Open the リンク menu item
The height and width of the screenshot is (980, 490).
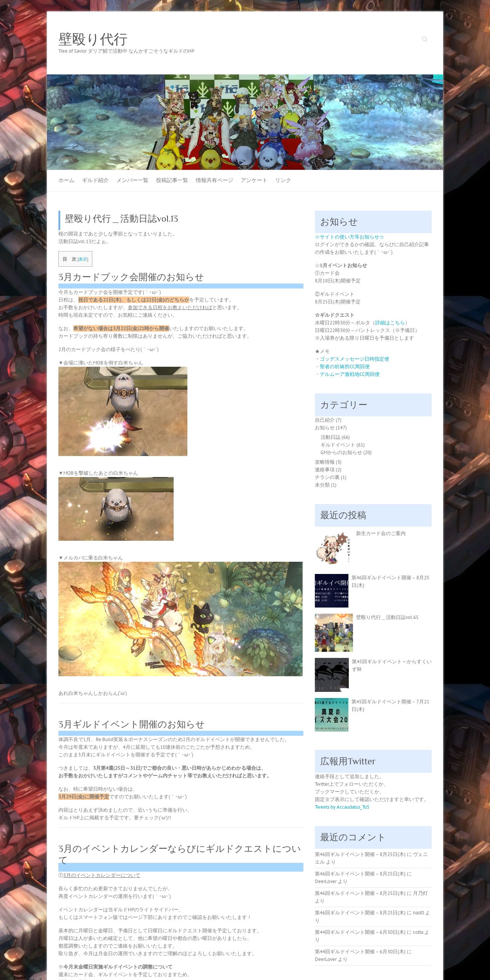tap(283, 180)
